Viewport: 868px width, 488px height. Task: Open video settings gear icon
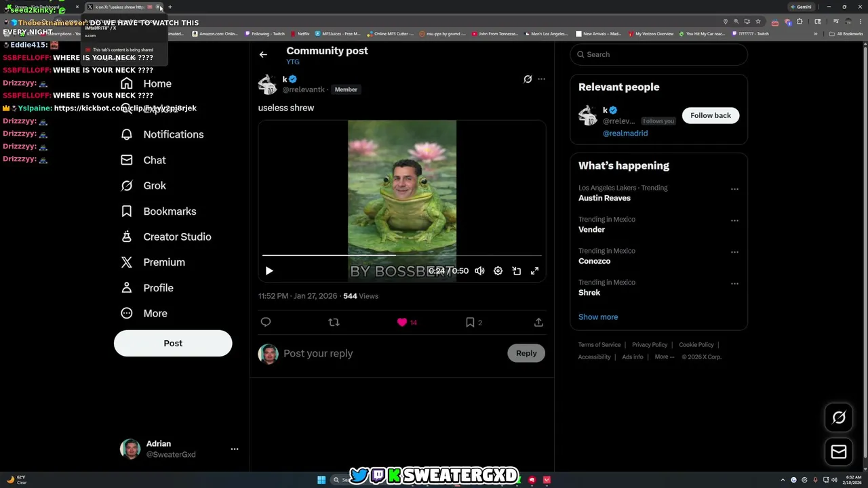498,271
